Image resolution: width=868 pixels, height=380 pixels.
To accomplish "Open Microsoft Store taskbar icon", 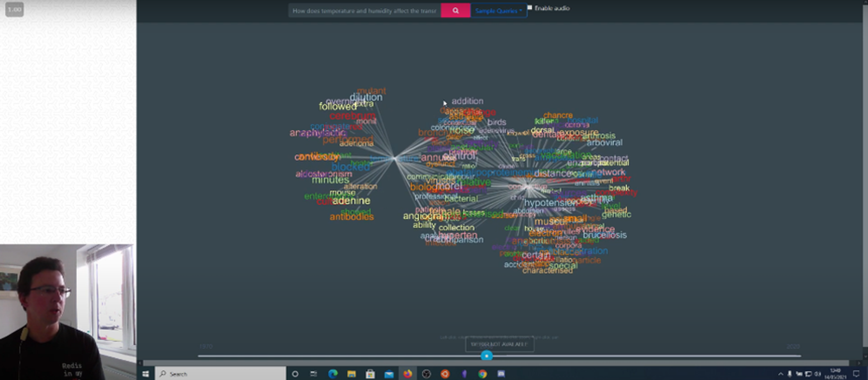I will click(370, 374).
